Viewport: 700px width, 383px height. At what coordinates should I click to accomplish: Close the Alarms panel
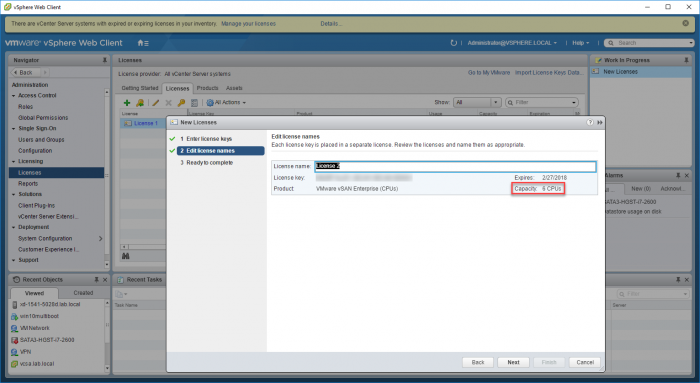click(x=687, y=175)
